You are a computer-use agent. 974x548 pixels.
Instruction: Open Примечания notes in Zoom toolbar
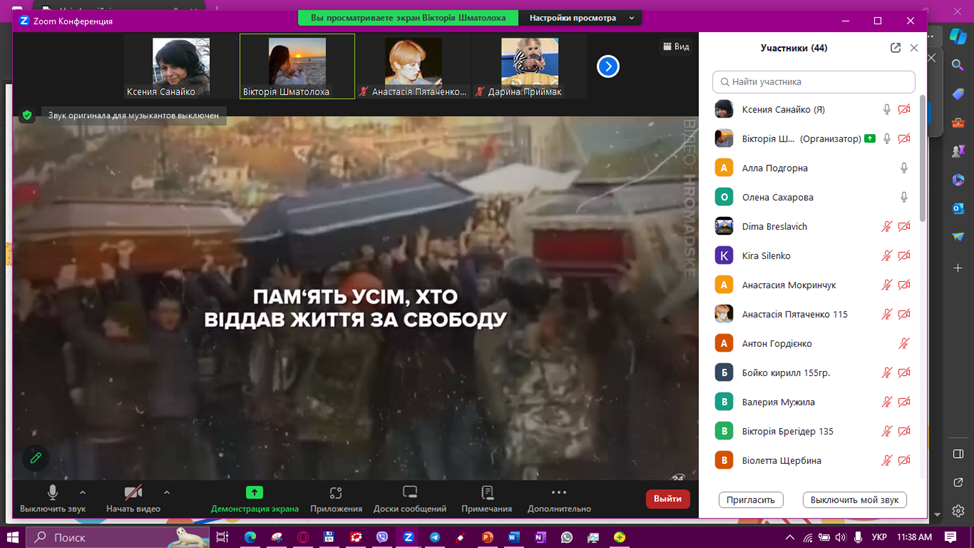(x=486, y=499)
